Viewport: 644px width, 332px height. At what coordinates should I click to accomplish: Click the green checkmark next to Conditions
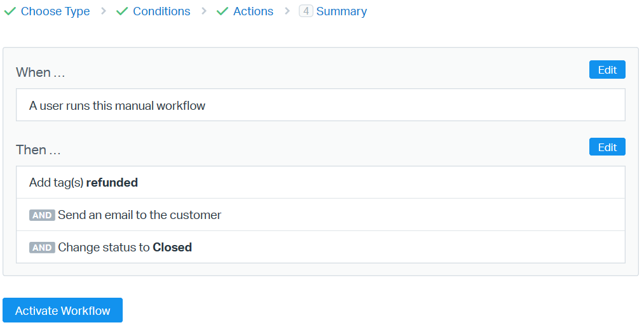point(122,11)
